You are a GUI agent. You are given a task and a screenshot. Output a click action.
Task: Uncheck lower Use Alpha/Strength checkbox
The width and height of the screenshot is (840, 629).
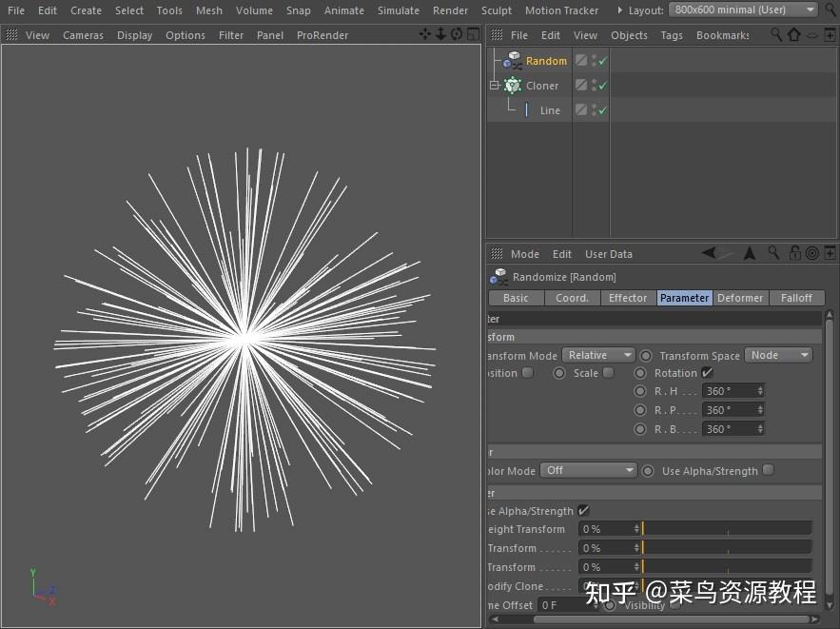[x=583, y=511]
